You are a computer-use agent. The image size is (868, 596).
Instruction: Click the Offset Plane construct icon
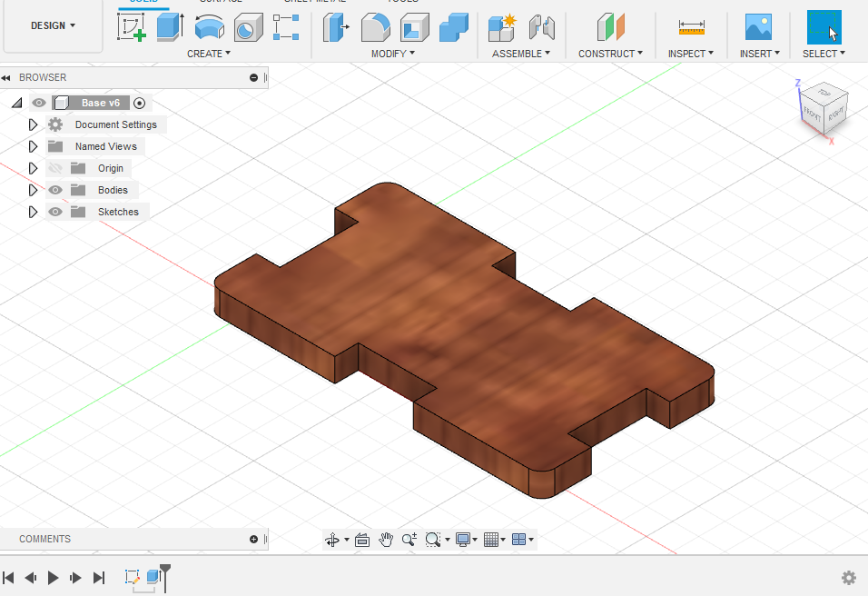click(x=610, y=27)
